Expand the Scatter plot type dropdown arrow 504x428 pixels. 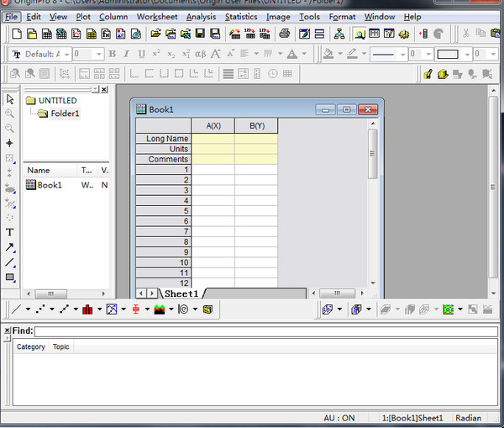pos(52,309)
